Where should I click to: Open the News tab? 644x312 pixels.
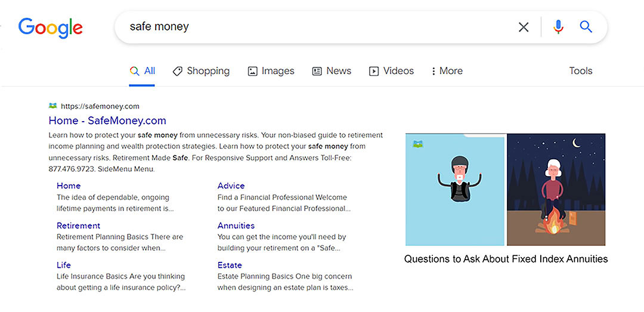(x=332, y=71)
